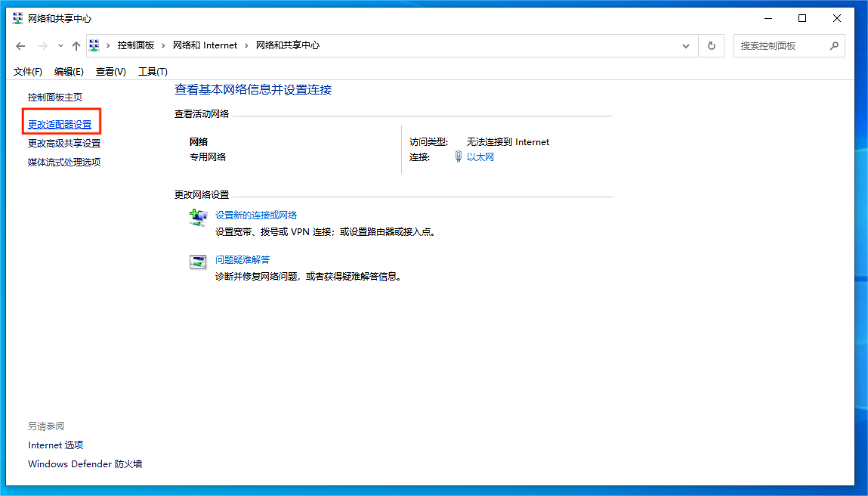Open the recent locations dropdown arrow
This screenshot has height=496, width=868.
click(60, 46)
